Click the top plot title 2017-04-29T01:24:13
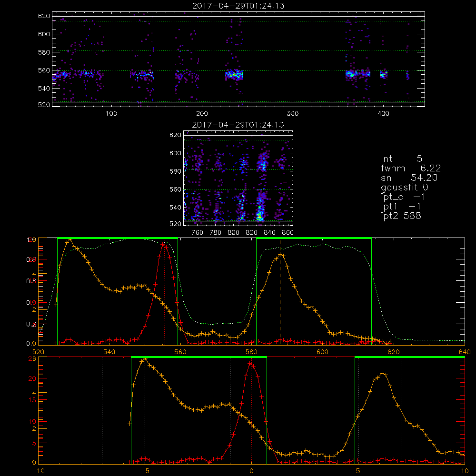Screen dimensions: 476x476 click(x=238, y=6)
